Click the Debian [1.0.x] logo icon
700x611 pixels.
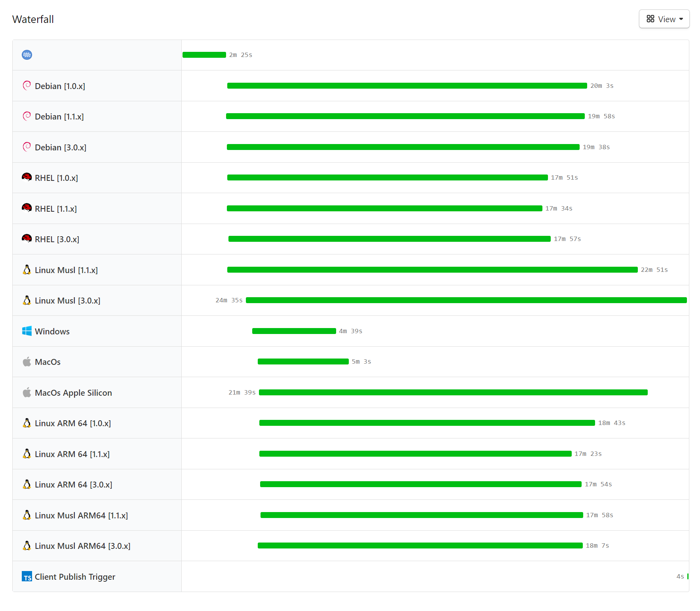pyautogui.click(x=27, y=85)
